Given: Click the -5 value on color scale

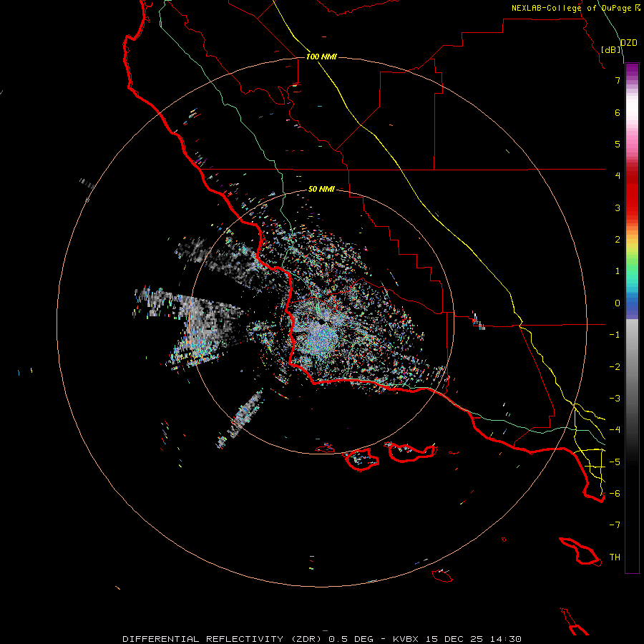Looking at the screenshot, I should point(615,462).
